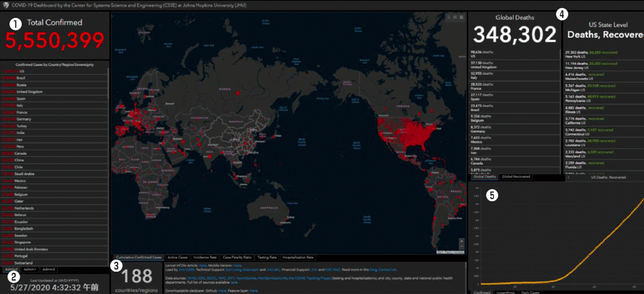This screenshot has height=294, width=644.
Task: Select the Case-Fatality Ratio map tab
Action: click(237, 258)
